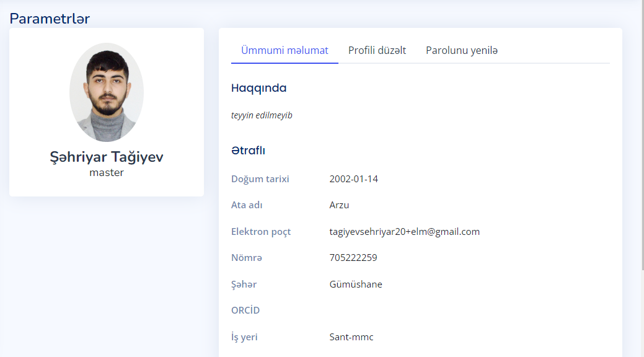Click the master role text

[x=107, y=173]
